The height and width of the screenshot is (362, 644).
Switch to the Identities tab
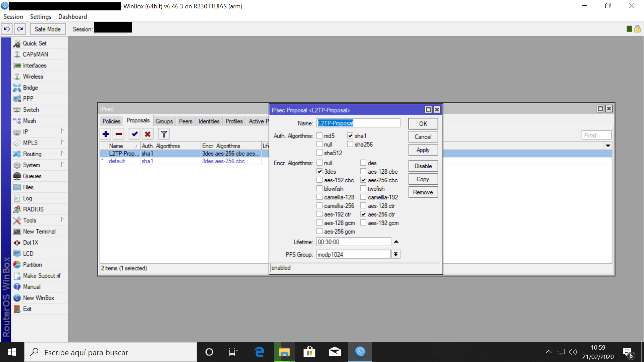coord(209,121)
